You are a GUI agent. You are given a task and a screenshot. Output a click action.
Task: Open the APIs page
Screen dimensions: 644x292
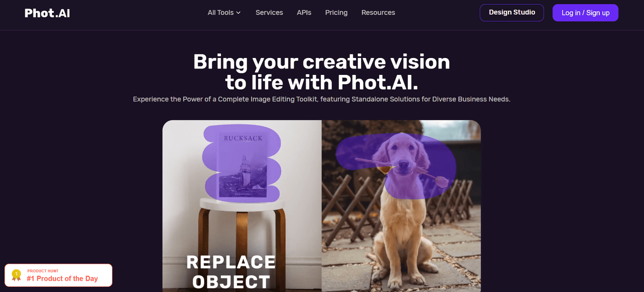[304, 12]
